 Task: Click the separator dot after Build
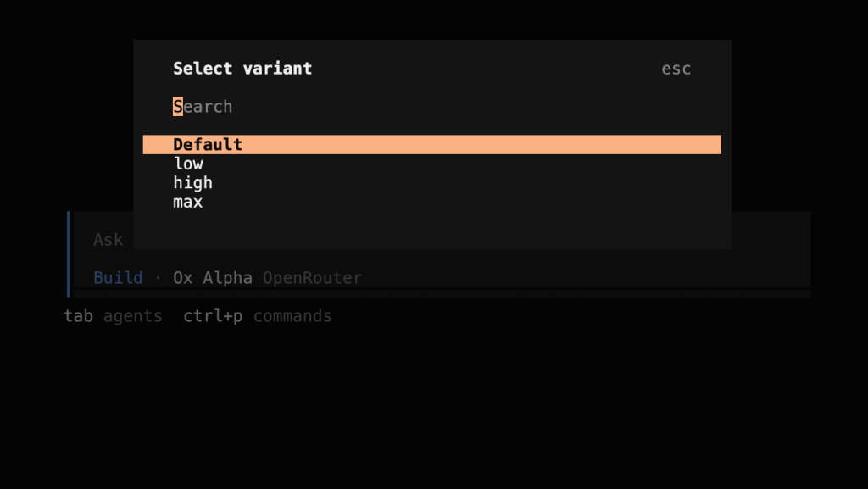click(158, 278)
